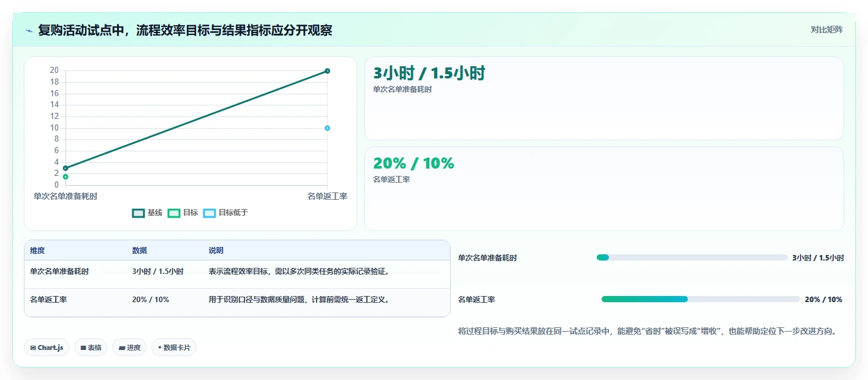Click the 目标 legend color box

pyautogui.click(x=174, y=213)
